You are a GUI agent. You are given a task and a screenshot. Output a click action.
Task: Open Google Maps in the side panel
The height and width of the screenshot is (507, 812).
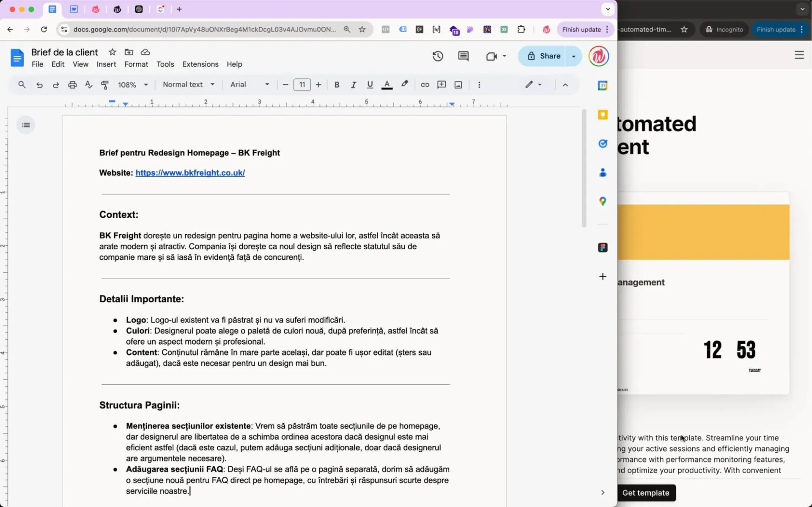[603, 201]
